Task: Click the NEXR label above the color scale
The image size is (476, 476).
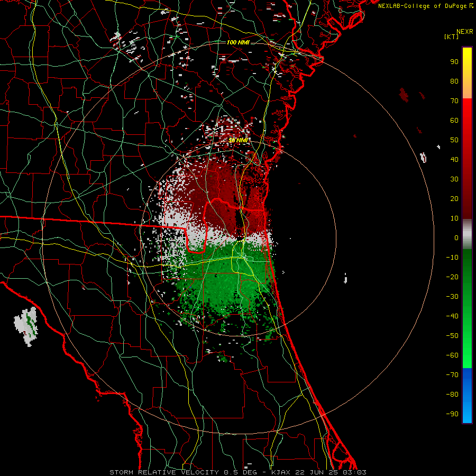Action: pyautogui.click(x=465, y=32)
